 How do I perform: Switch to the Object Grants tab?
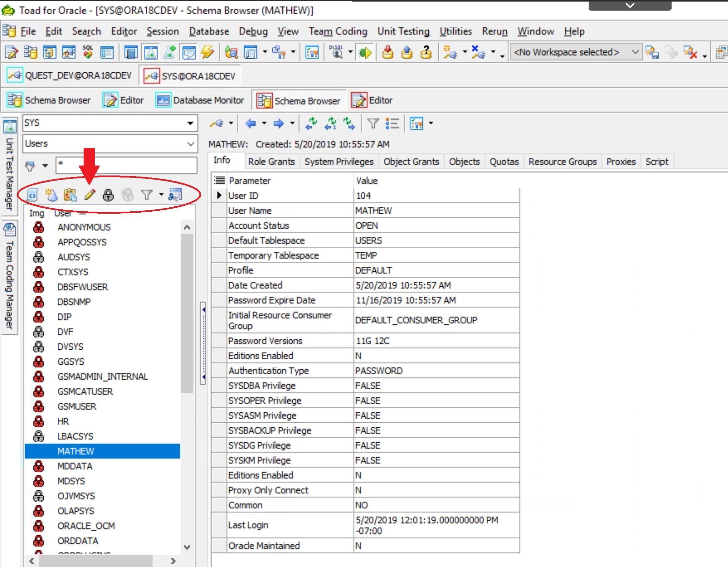(x=411, y=162)
